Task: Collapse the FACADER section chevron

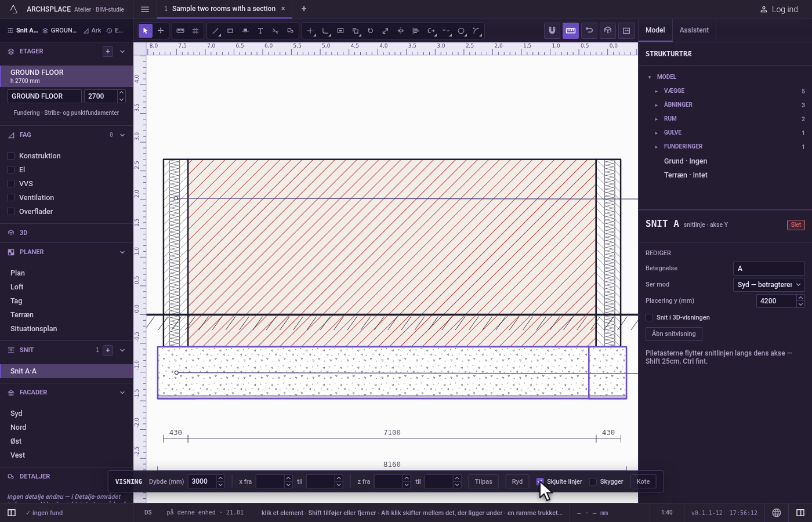Action: [122, 393]
